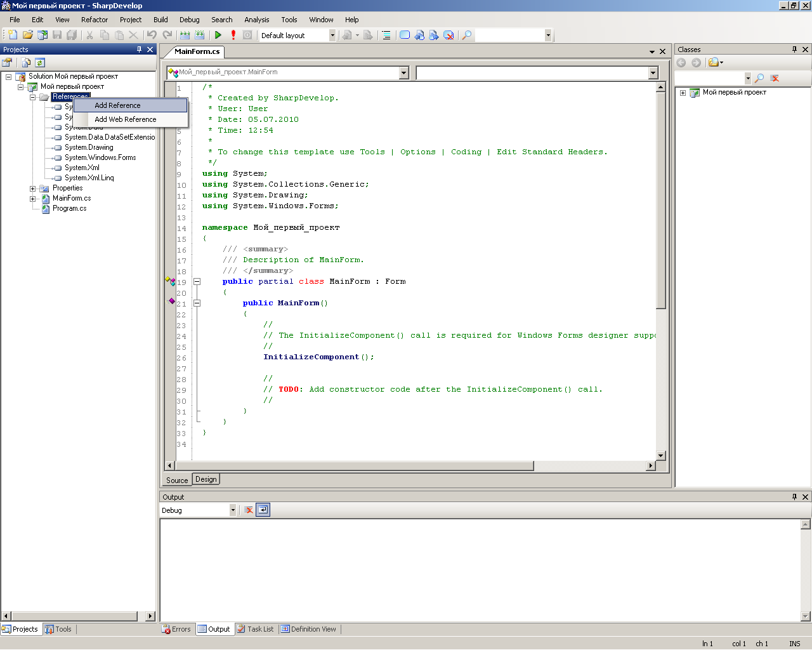Open the Debug output category dropdown
This screenshot has height=650, width=812.
232,510
